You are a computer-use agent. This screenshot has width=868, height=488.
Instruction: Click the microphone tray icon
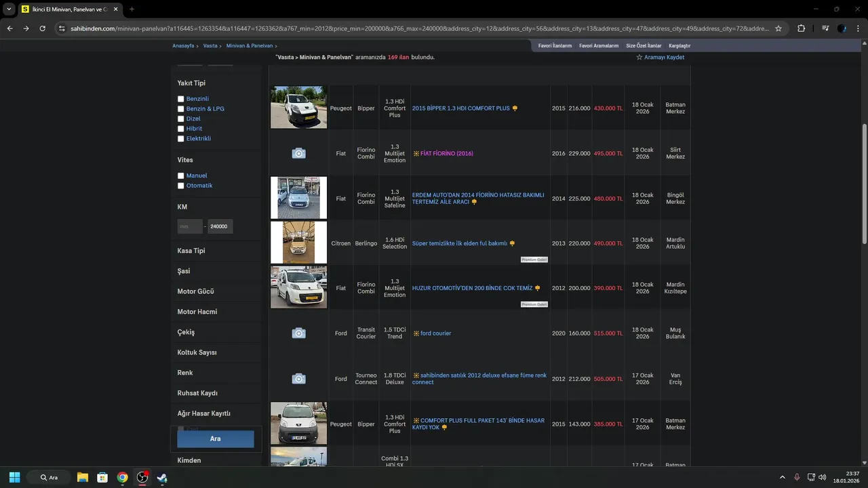click(x=797, y=477)
